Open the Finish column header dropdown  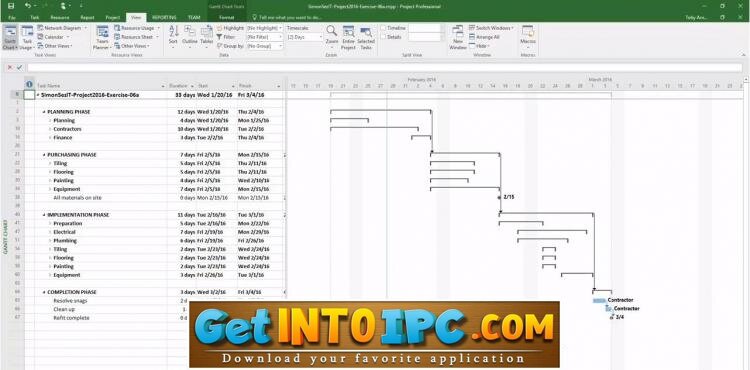[279, 86]
